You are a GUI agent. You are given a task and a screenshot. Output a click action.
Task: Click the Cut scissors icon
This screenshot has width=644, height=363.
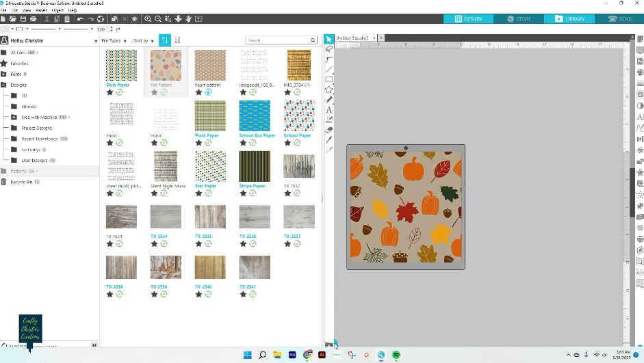[x=47, y=19]
